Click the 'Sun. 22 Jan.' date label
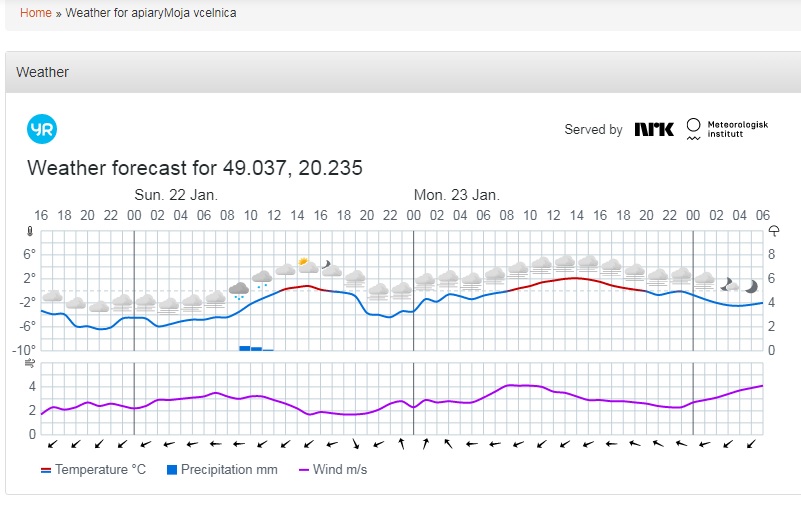The height and width of the screenshot is (506, 801). [x=176, y=195]
